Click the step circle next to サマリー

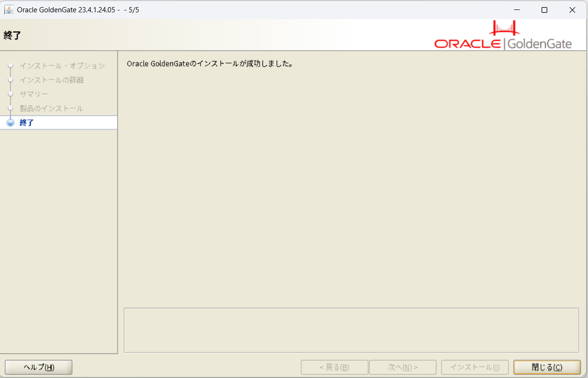pyautogui.click(x=10, y=94)
